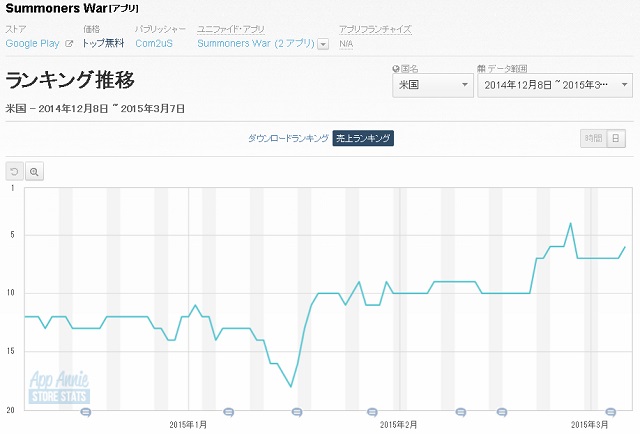
Task: Click the 2015年3月 axis label
Action: (x=589, y=425)
